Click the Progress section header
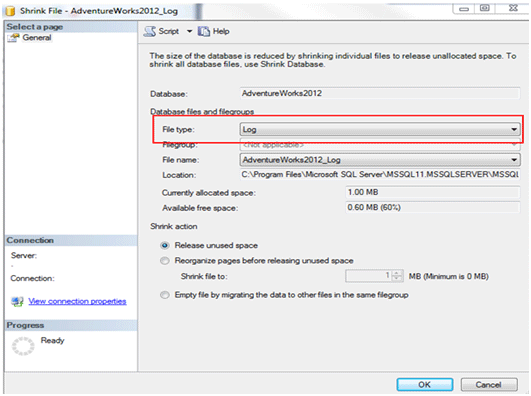 point(71,325)
